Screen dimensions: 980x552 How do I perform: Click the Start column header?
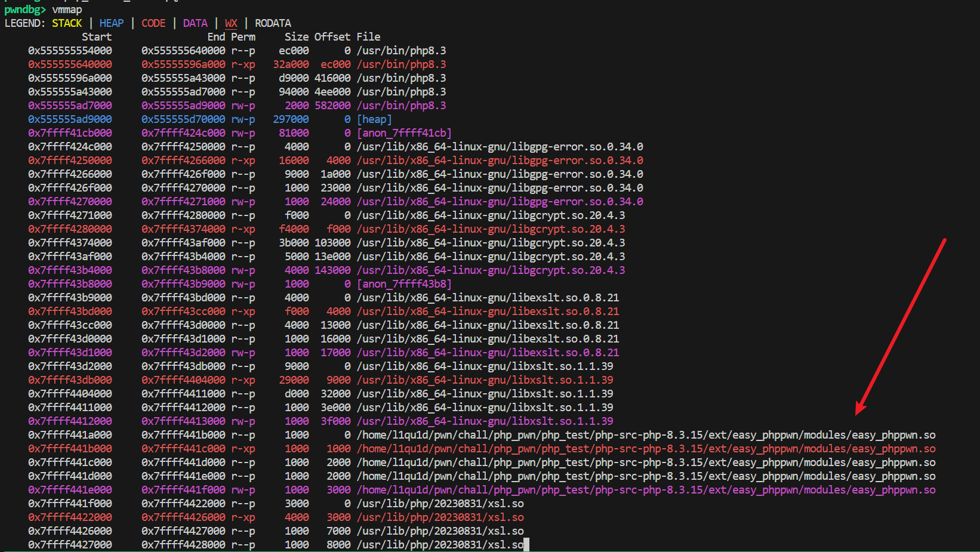point(97,37)
